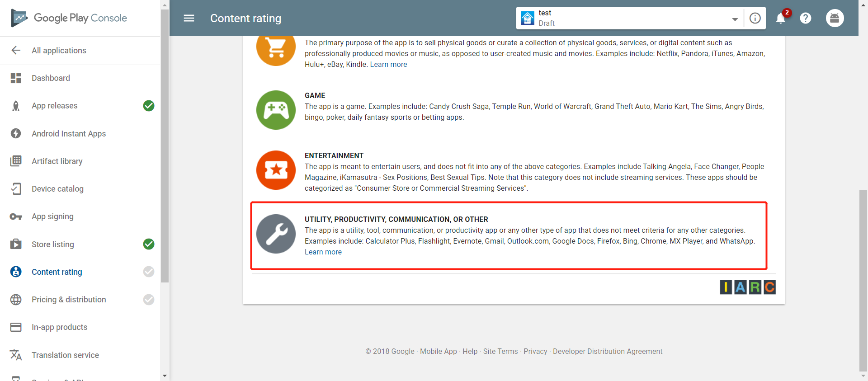Click the Device catalog phone icon
Image resolution: width=868 pixels, height=381 pixels.
(x=16, y=189)
